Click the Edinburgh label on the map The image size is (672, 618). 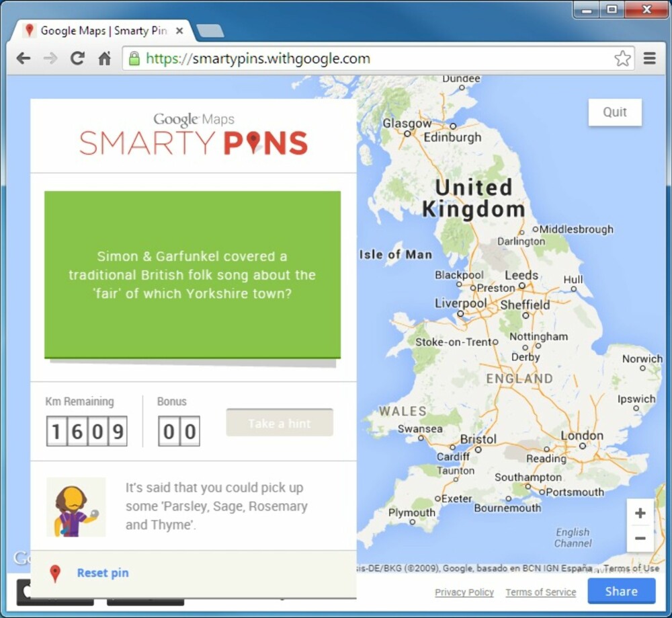coord(452,137)
